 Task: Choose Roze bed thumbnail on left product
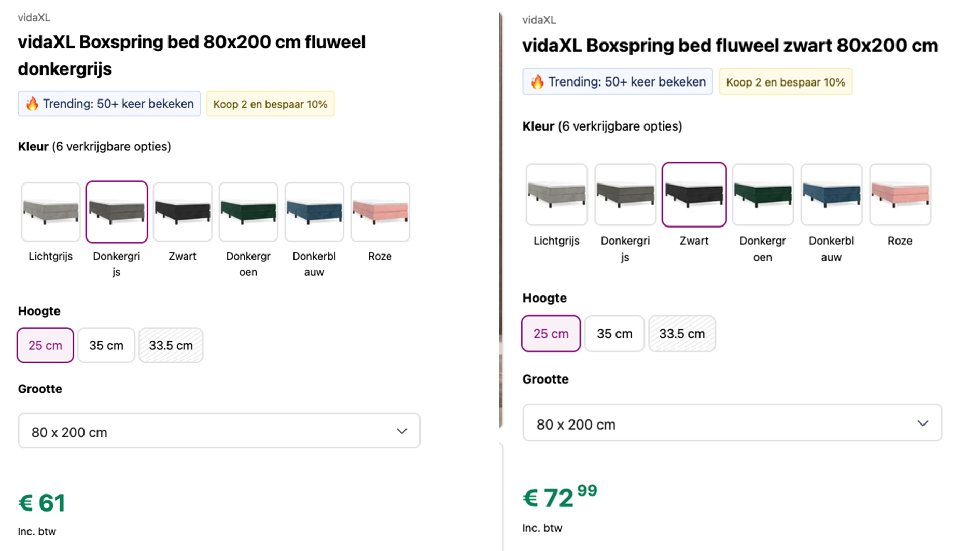[x=380, y=211]
